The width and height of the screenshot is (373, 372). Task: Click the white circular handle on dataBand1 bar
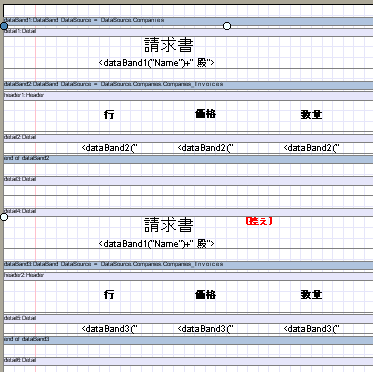tap(227, 26)
